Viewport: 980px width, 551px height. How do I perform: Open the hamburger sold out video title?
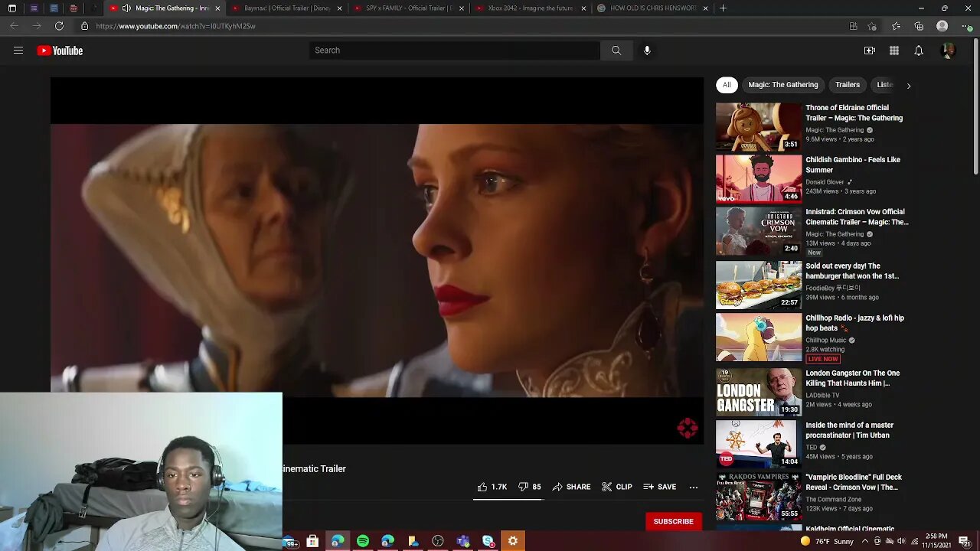click(852, 271)
